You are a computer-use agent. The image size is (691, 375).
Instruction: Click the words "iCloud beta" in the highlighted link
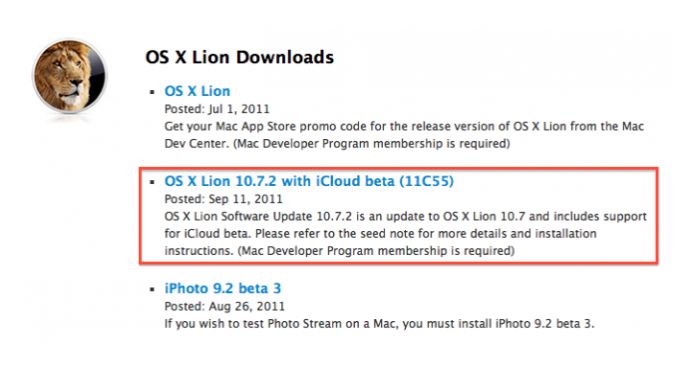(x=355, y=181)
